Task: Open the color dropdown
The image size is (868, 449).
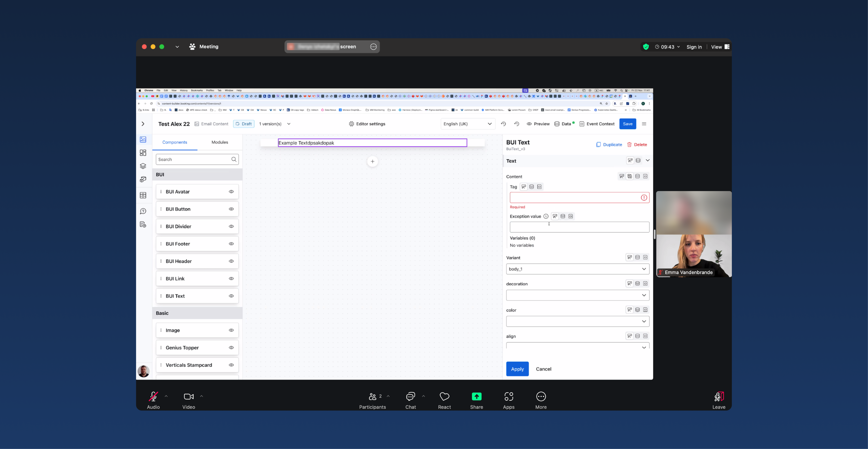Action: point(578,321)
